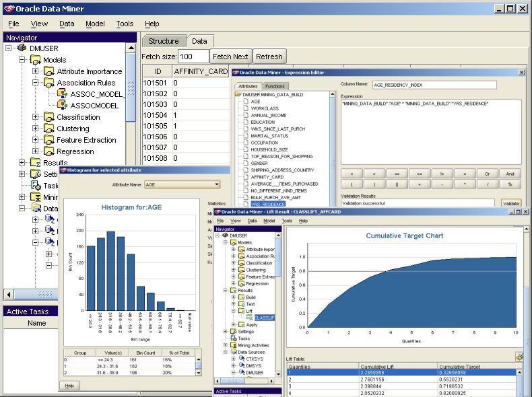Expand the Clustering node in main Navigator
Viewport: 532px width, 397px height.
36,129
